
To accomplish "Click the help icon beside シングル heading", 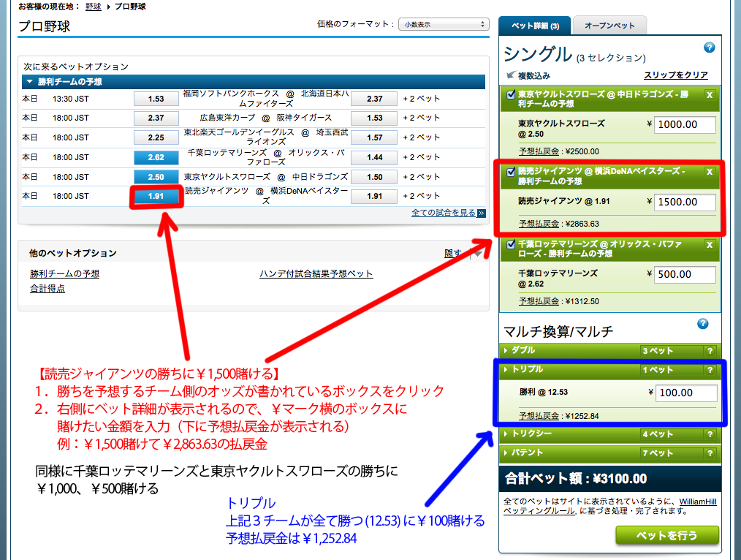I will click(x=708, y=48).
